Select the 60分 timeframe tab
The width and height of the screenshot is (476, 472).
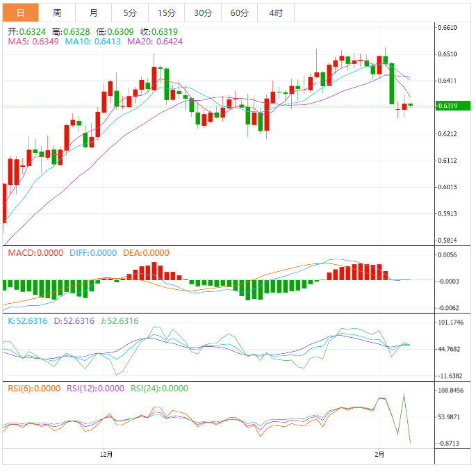click(239, 13)
